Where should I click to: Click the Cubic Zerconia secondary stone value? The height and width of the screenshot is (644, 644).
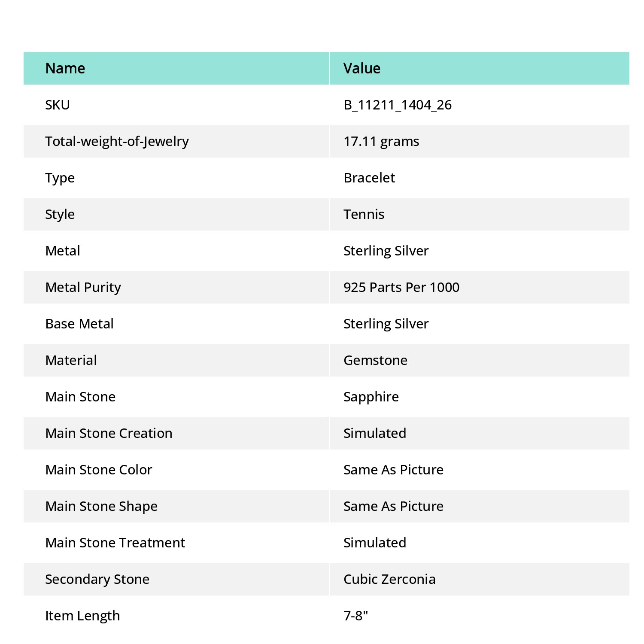tap(389, 579)
